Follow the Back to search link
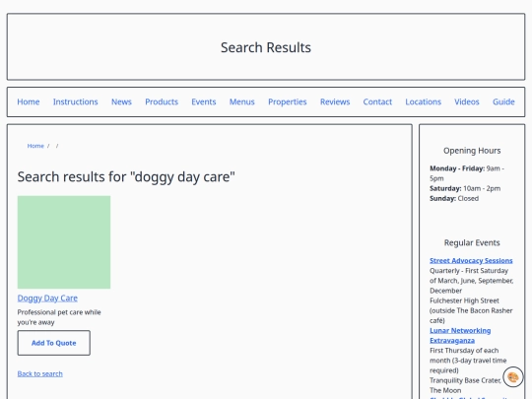 (40, 374)
